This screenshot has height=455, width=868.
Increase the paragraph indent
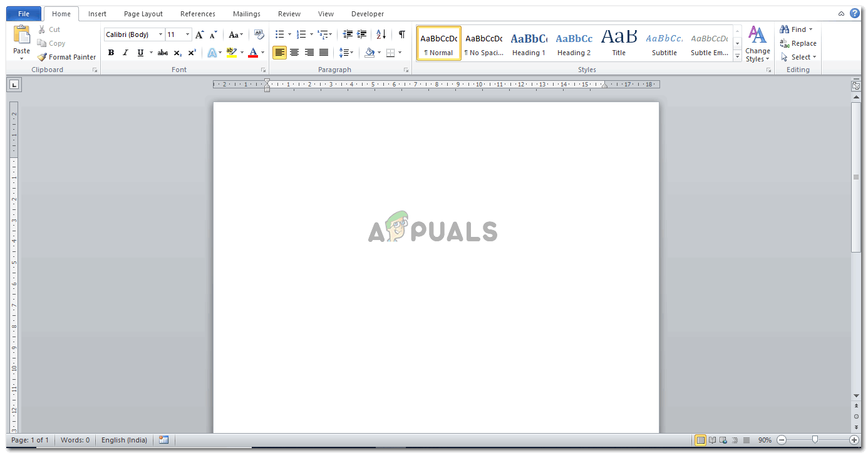362,34
